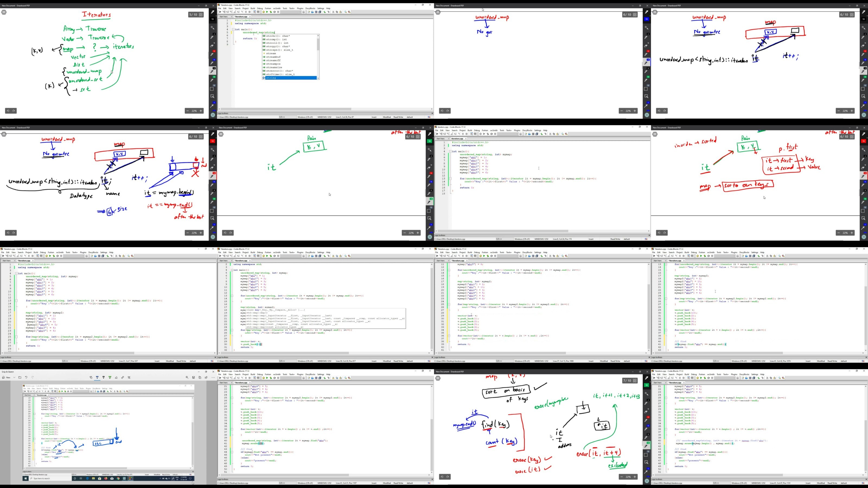Click Save all icon in Code::Blocks with autocomplete popup
Screen dimensions: 868x488
pyautogui.click(x=320, y=12)
